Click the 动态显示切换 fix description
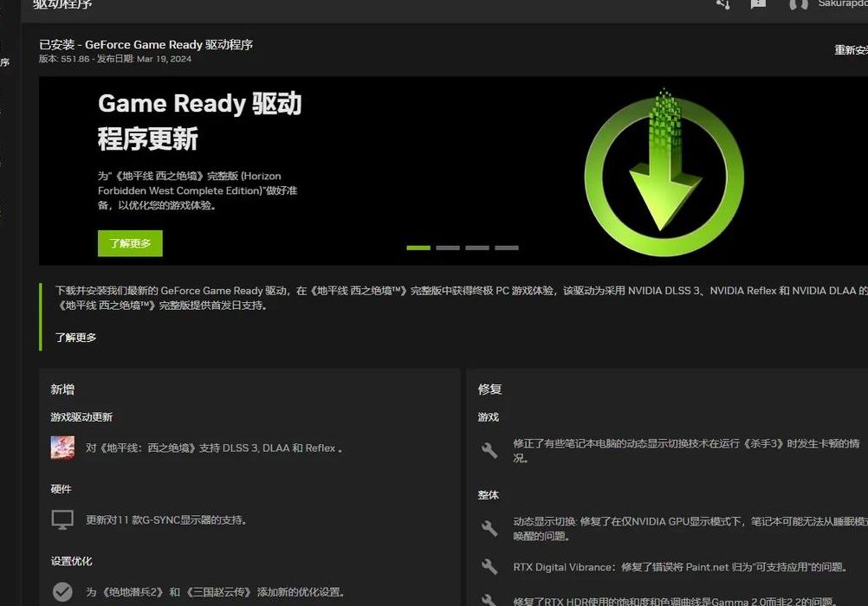Viewport: 868px width, 606px height. [690, 529]
